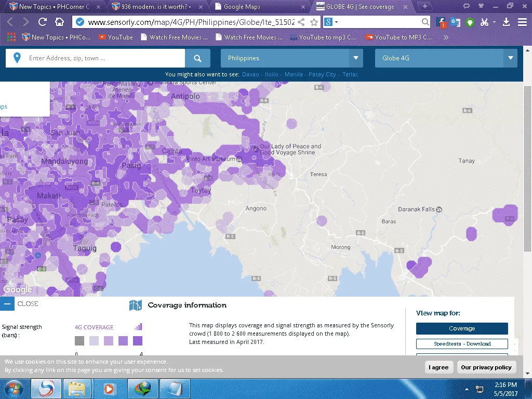This screenshot has width=532, height=399.
Task: Click the Tanay label on the map
Action: tap(466, 161)
